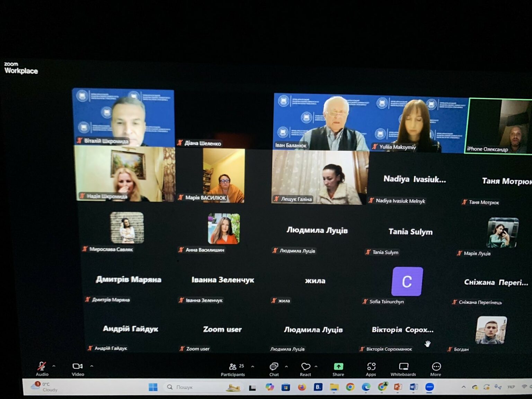
Task: Start screen sharing with the Share button
Action: pos(338,370)
